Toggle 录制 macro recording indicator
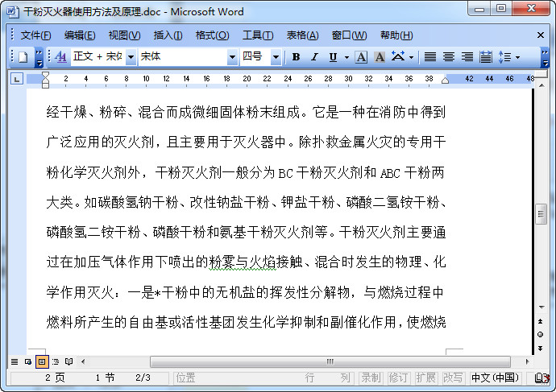Image resolution: width=556 pixels, height=392 pixels. click(371, 378)
